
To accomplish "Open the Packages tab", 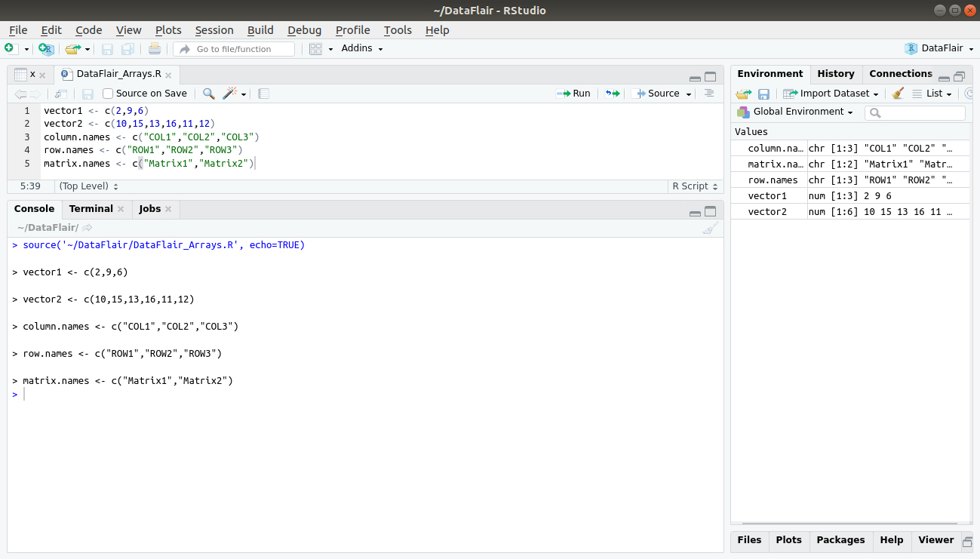I will point(840,540).
